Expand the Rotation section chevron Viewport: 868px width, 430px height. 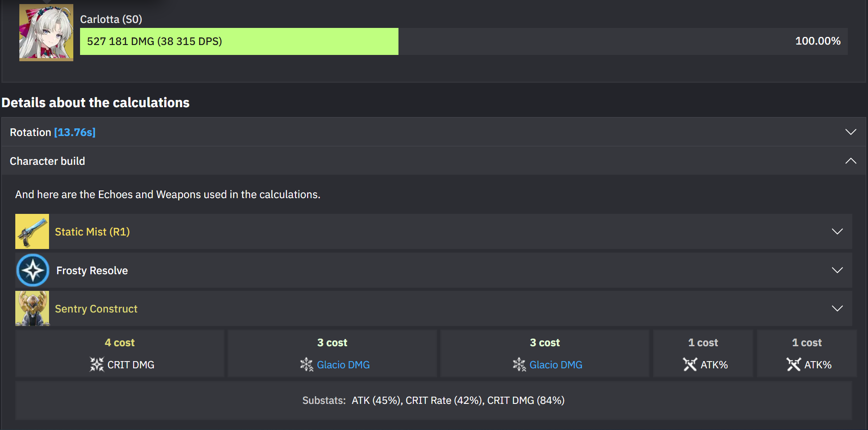pos(850,132)
